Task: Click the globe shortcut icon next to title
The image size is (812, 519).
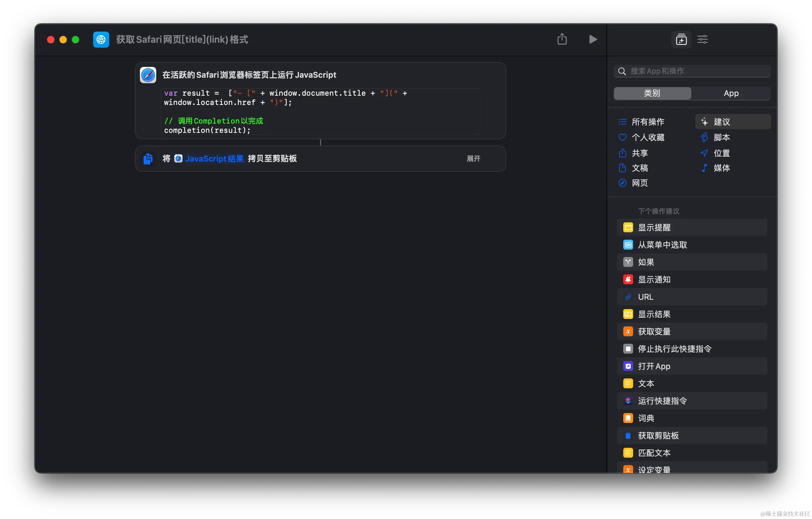Action: (x=101, y=39)
